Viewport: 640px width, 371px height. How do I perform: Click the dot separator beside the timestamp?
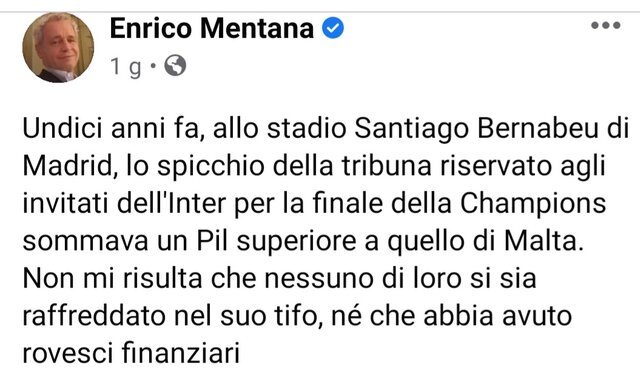click(x=153, y=65)
